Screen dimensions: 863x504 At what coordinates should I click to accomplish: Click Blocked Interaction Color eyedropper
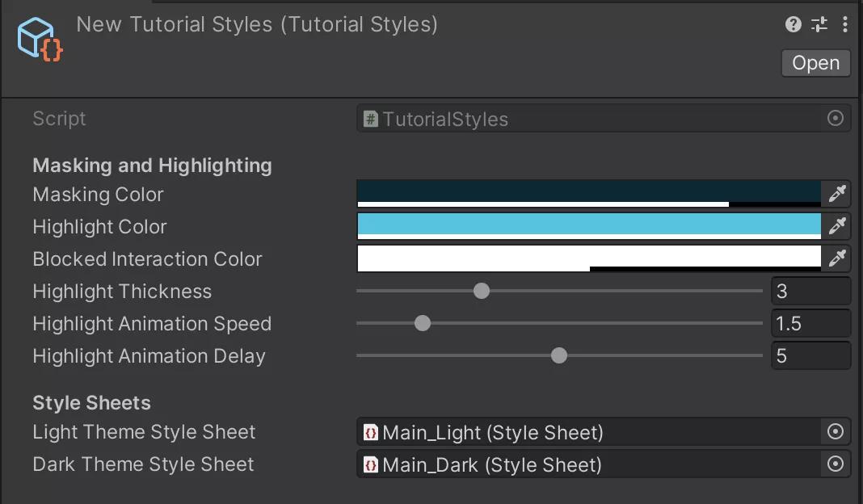point(836,258)
